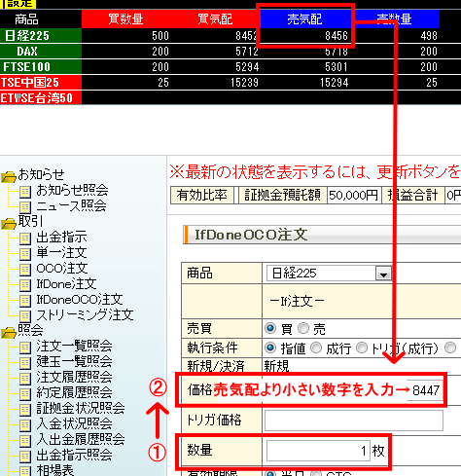Click the 数量 input field

coord(318,451)
